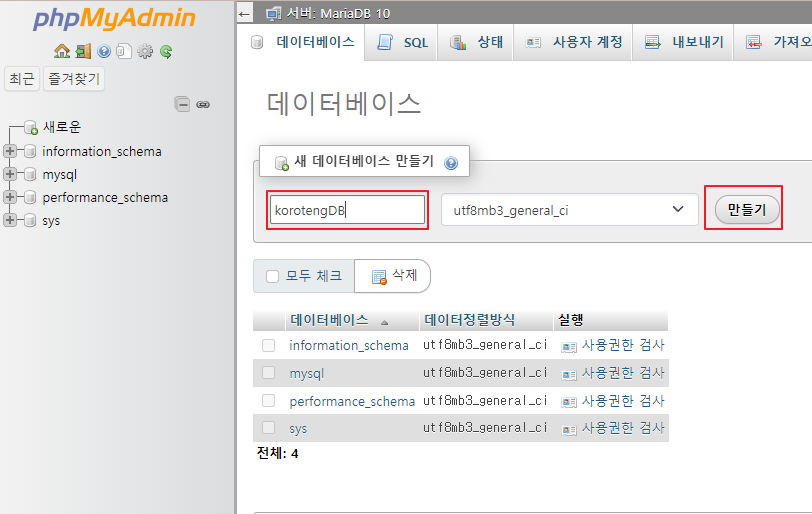Click the 최근 recent tables button
Image resolution: width=812 pixels, height=514 pixels.
coord(22,79)
